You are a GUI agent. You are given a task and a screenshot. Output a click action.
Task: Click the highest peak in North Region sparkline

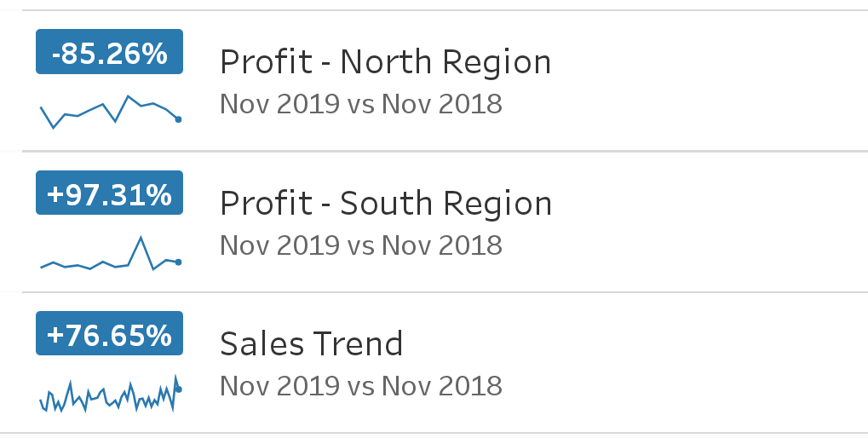pyautogui.click(x=128, y=96)
